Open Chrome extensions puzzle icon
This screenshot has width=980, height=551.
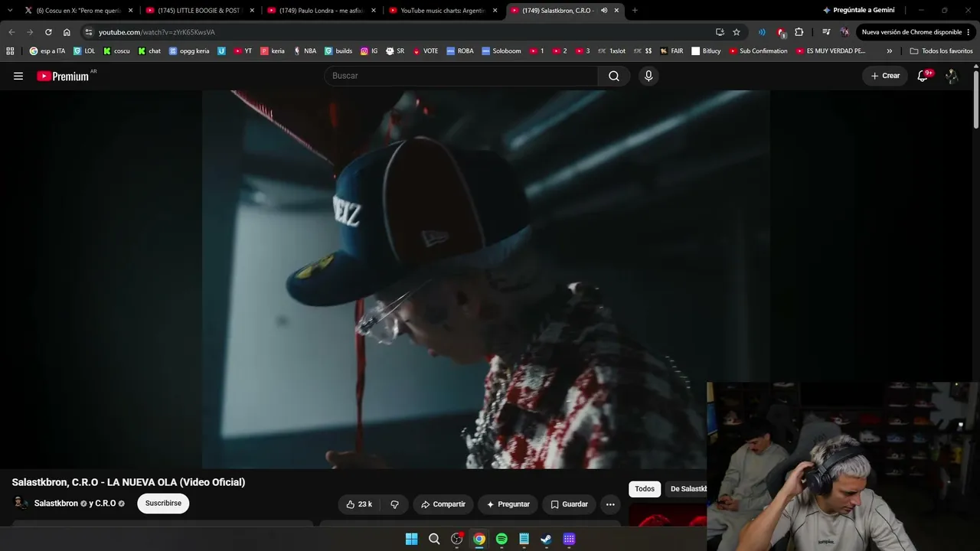coord(799,32)
